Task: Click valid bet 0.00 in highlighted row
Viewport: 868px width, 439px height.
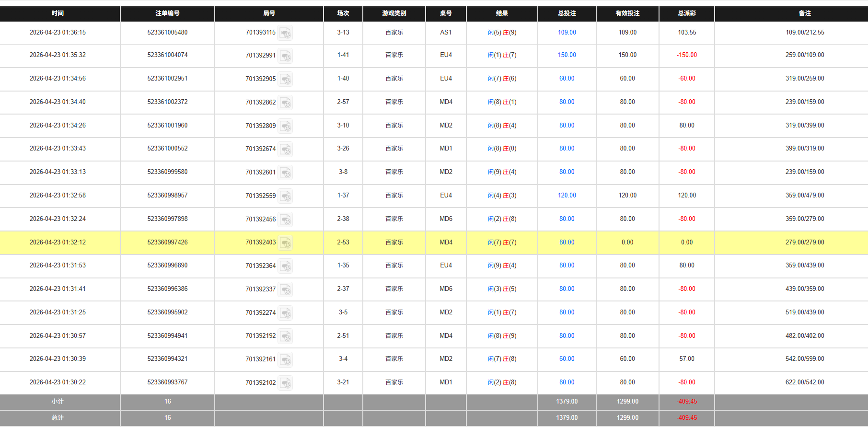Action: click(627, 243)
